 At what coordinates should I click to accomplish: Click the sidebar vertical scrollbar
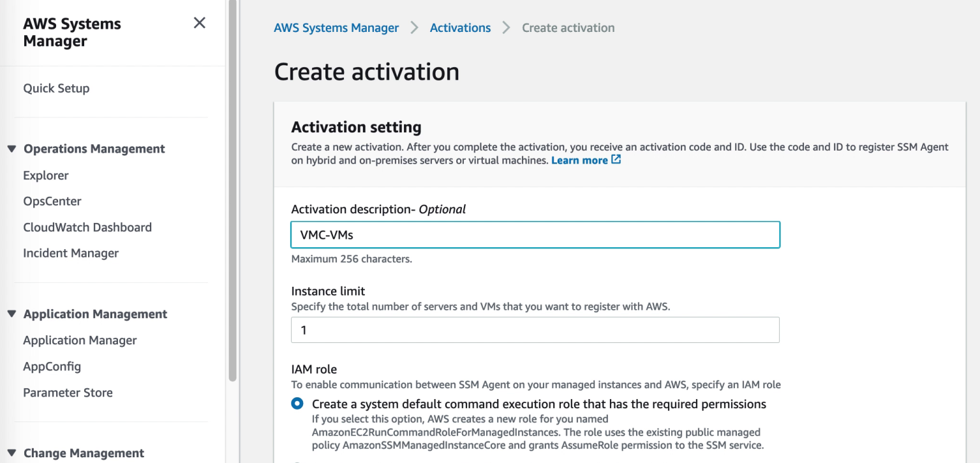tap(232, 192)
